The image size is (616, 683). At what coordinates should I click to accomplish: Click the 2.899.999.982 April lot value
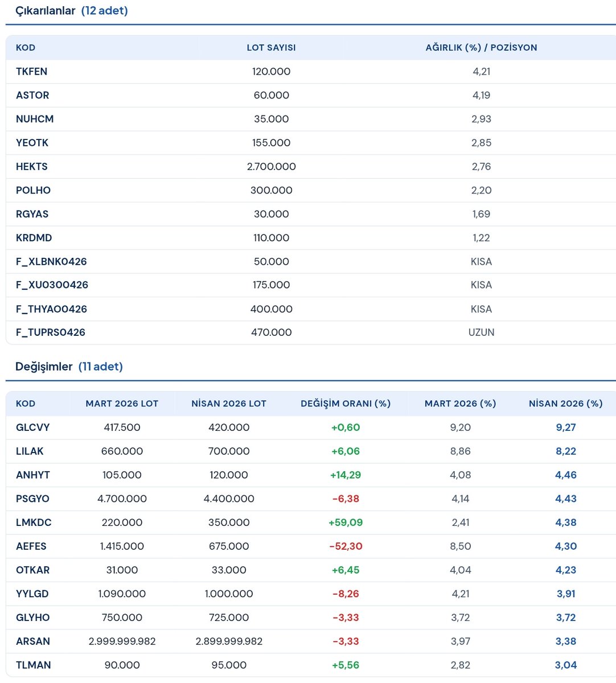pyautogui.click(x=229, y=641)
